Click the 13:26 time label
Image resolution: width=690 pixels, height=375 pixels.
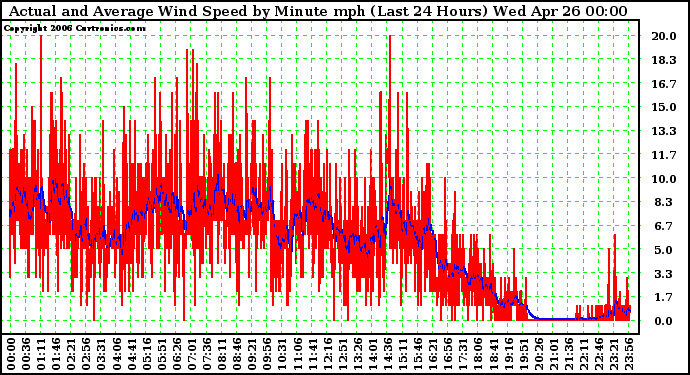point(357,354)
